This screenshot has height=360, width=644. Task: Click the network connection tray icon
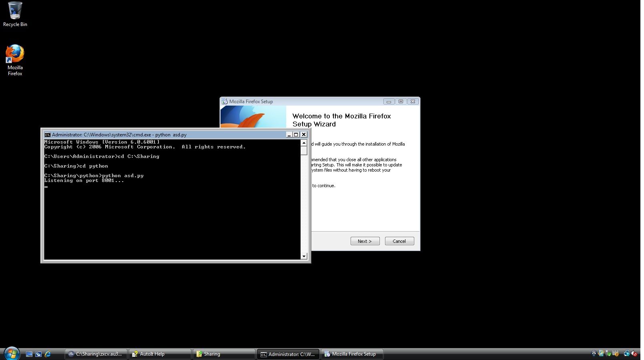tap(626, 354)
